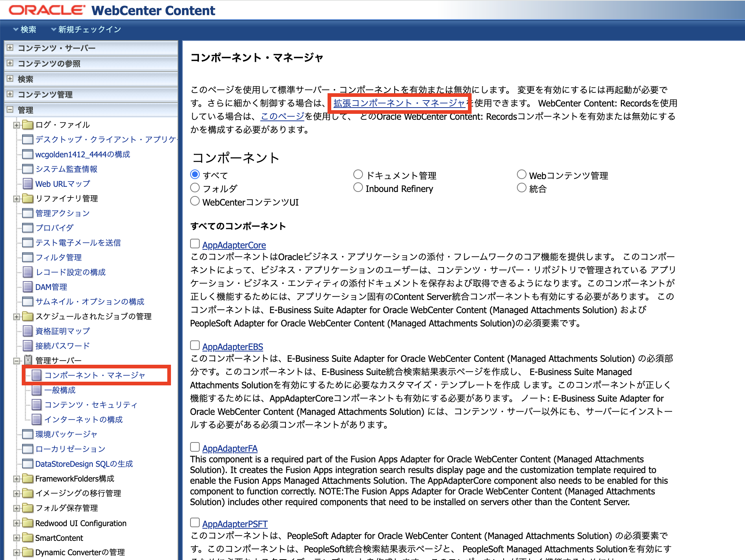Click the 管理サーバー server icon
This screenshot has height=560, width=745.
tap(28, 360)
